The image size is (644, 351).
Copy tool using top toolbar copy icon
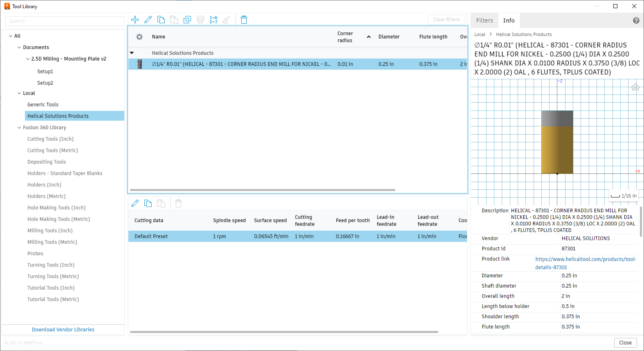(x=161, y=20)
